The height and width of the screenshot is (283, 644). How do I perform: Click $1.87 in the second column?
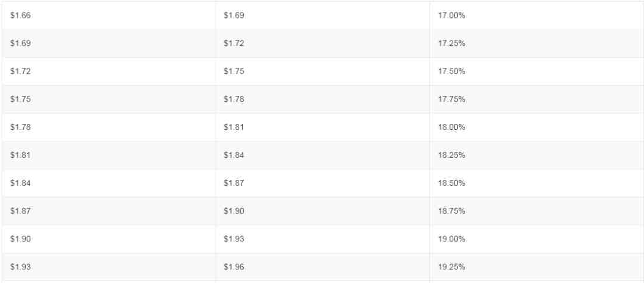click(234, 183)
